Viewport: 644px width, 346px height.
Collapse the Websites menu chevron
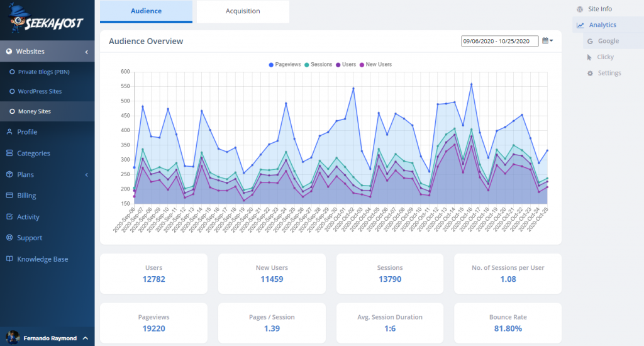tap(87, 52)
